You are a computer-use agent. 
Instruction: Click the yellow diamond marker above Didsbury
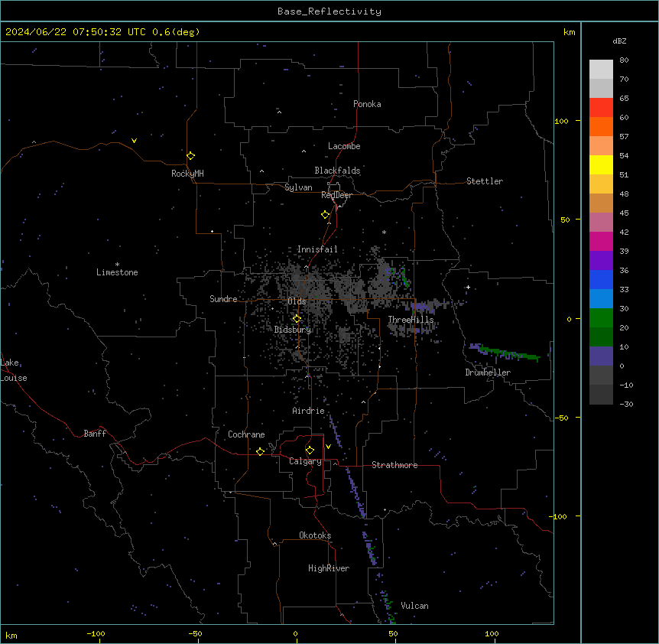pyautogui.click(x=297, y=319)
